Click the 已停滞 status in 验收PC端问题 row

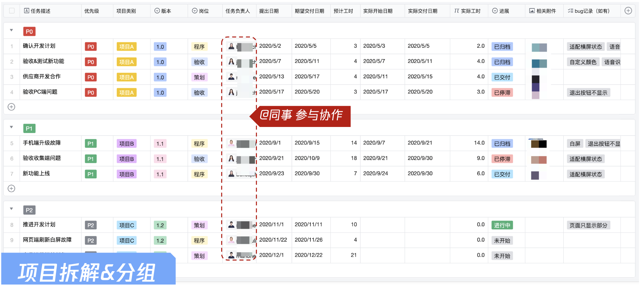click(502, 93)
